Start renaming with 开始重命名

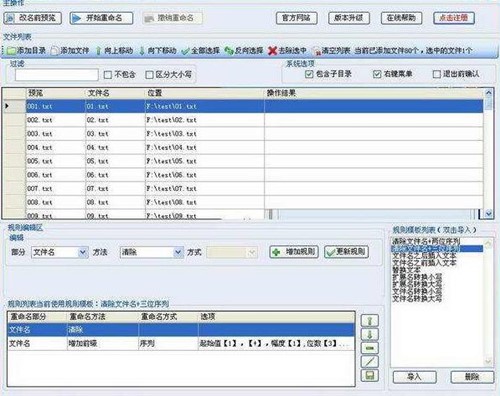pyautogui.click(x=101, y=18)
